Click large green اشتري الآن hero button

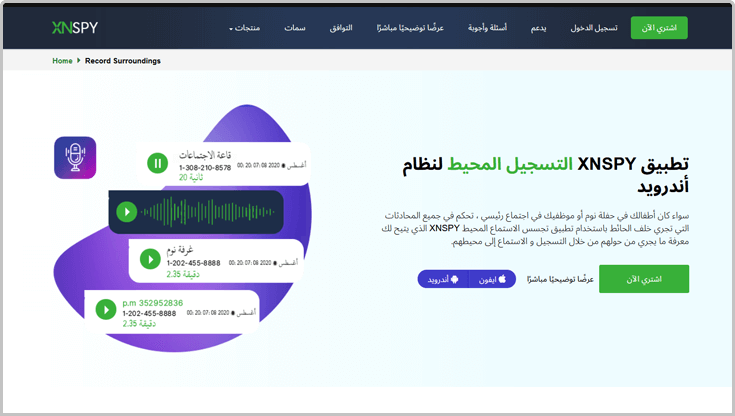tap(644, 279)
